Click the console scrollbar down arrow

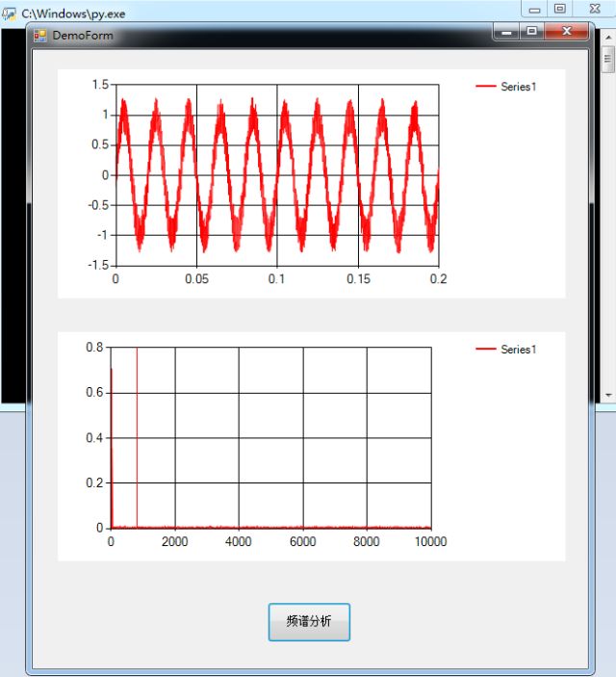coord(608,395)
